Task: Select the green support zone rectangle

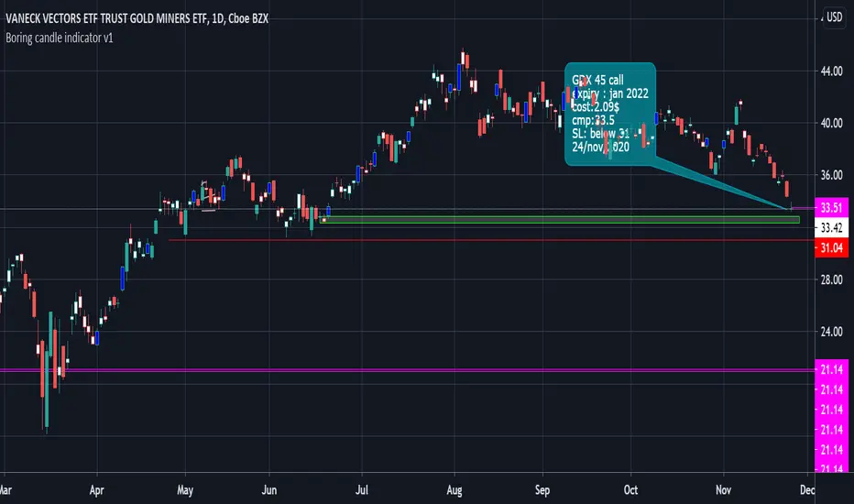Action: 560,220
